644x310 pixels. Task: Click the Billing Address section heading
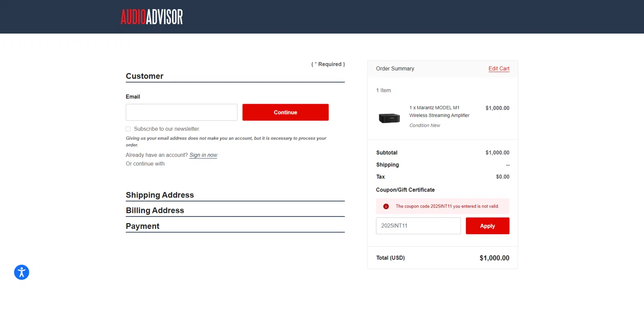(155, 211)
